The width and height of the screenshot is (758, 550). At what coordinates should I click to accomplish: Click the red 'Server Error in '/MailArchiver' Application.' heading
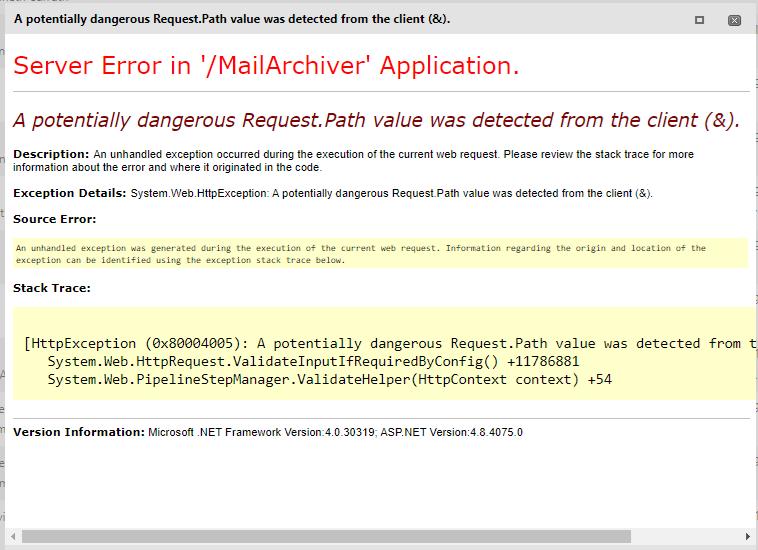point(266,65)
